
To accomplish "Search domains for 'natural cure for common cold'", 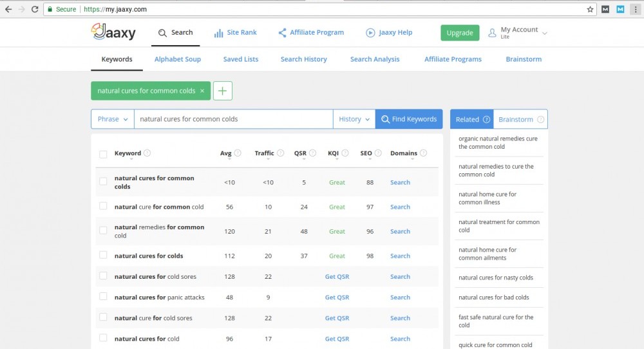I will [400, 207].
